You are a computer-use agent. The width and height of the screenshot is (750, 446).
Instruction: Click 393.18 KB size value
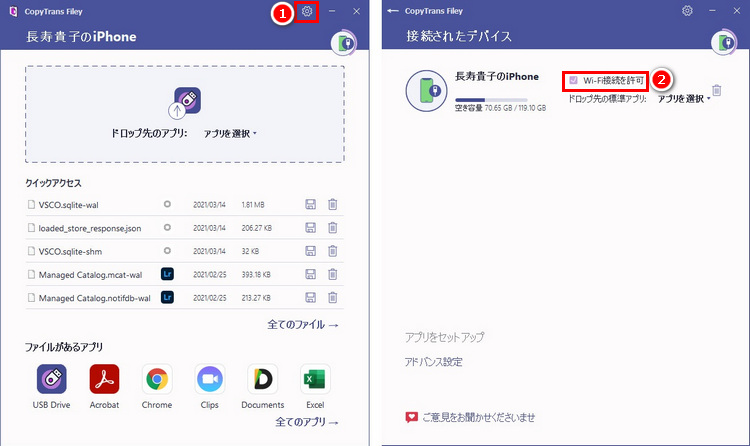[x=256, y=275]
